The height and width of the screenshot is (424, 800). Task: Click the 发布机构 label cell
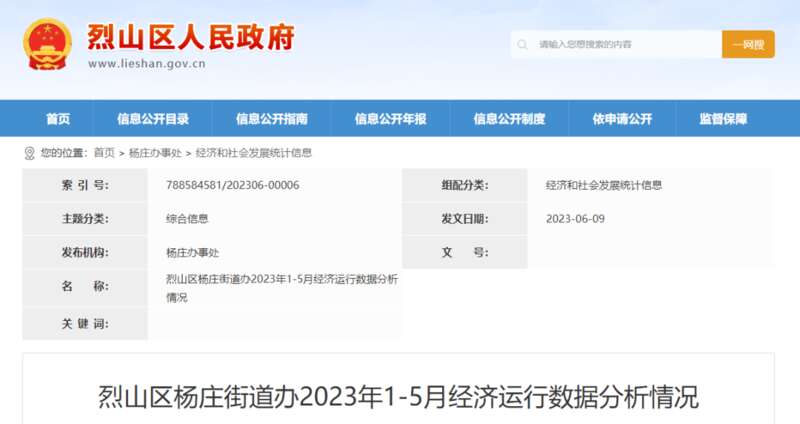point(85,253)
